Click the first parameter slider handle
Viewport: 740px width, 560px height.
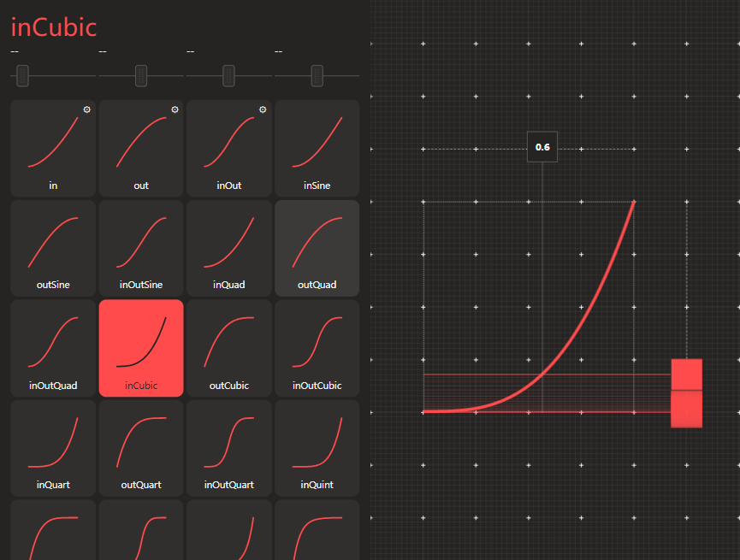pyautogui.click(x=22, y=75)
